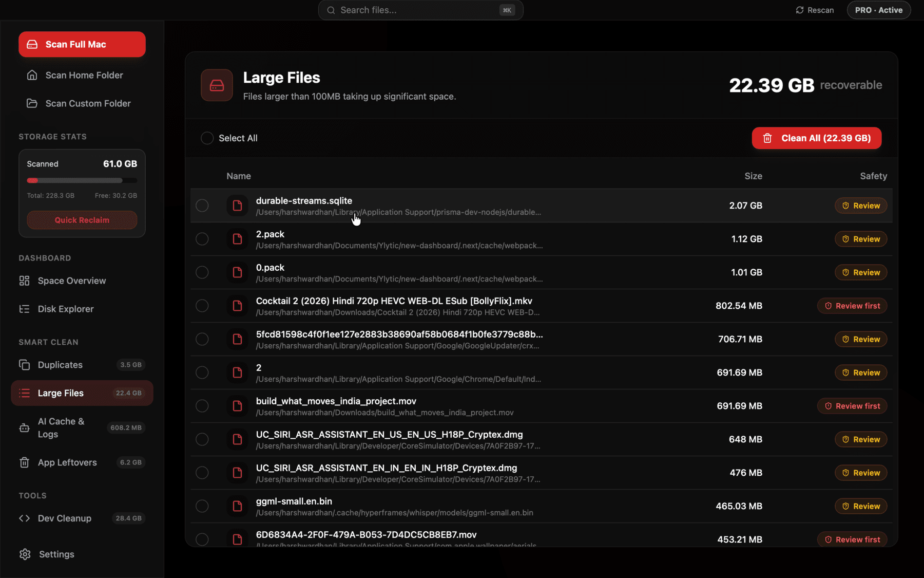924x578 pixels.
Task: Tick the 648 MB Cryptex.dmg checkbox
Action: click(202, 439)
